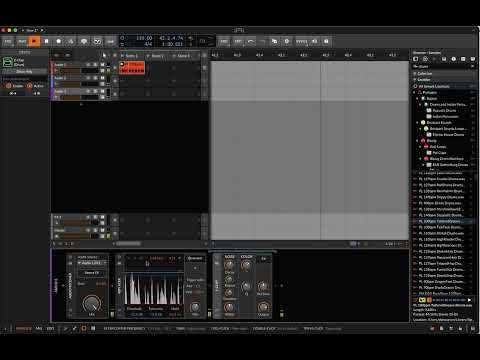Click the fourth browser tab icon
The width and height of the screenshot is (480, 360).
444,59
